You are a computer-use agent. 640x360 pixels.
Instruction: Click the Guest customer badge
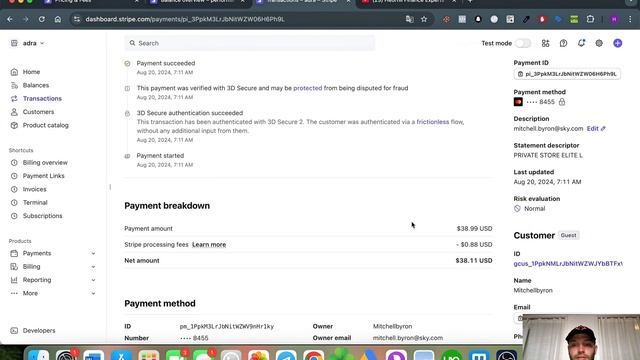[x=568, y=236]
